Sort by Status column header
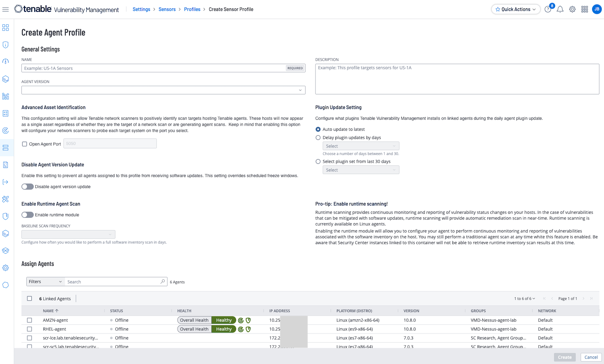 pyautogui.click(x=116, y=311)
